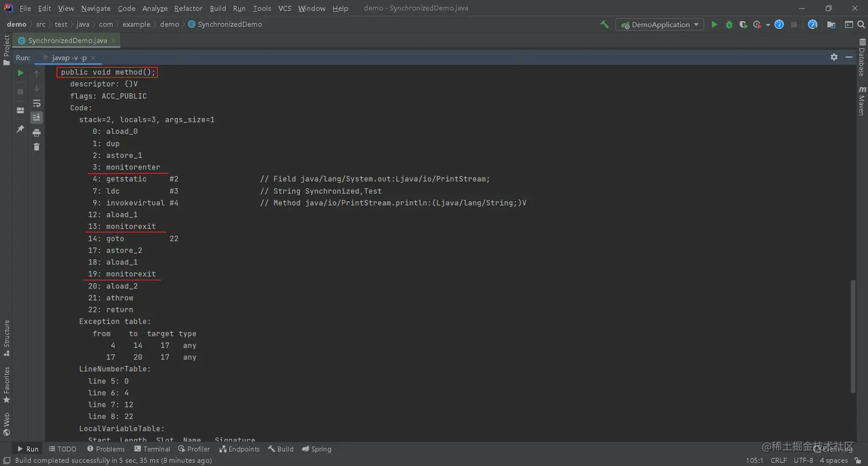Viewport: 868px width, 466px height.
Task: Open the Run tool window button at bottom
Action: (x=28, y=449)
